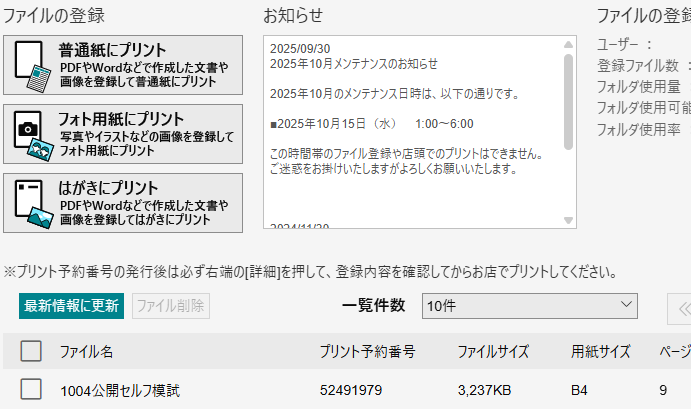
Task: Check the 1004公開セルフ模試 file checkbox
Action: click(x=31, y=390)
